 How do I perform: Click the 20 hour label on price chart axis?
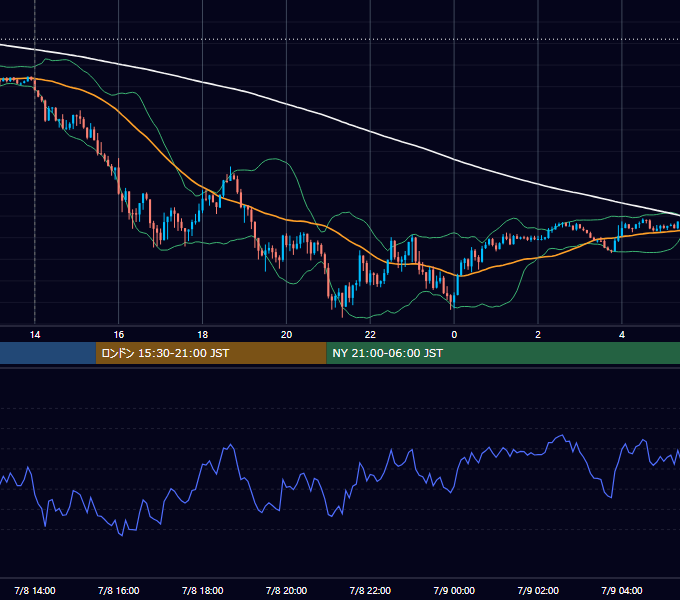286,335
